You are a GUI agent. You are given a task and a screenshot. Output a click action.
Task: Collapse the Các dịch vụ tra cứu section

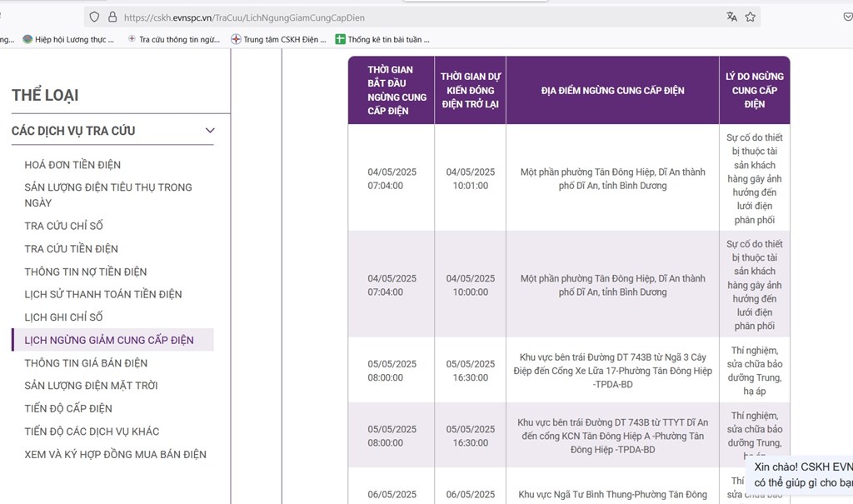[x=210, y=131]
